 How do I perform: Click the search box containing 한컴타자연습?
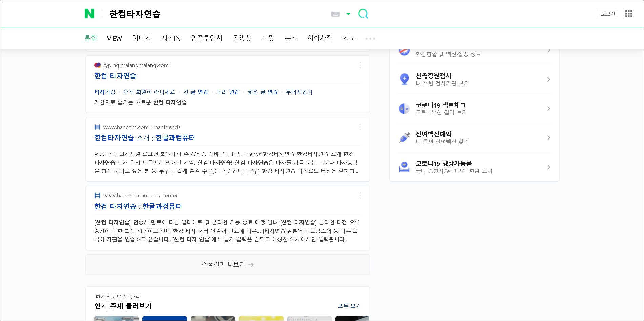click(217, 14)
